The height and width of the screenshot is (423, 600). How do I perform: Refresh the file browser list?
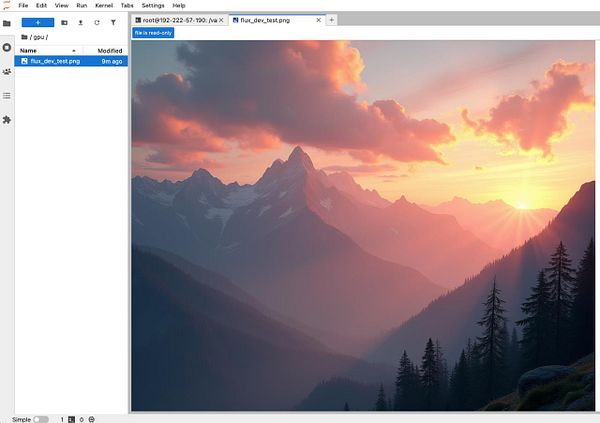[97, 23]
